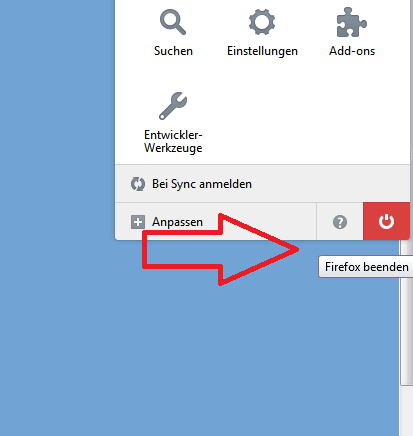Image resolution: width=413 pixels, height=436 pixels.
Task: Select the "Einstellungen" text label
Action: (x=262, y=51)
